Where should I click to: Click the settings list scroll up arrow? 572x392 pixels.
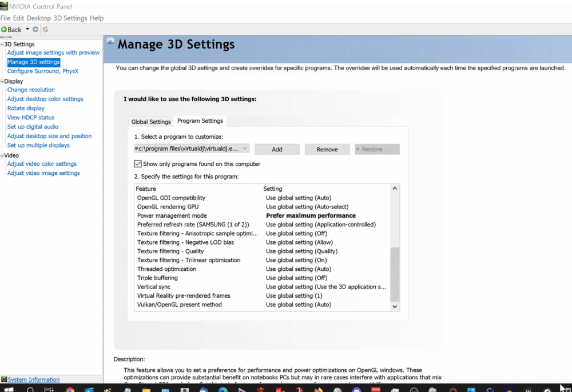(395, 189)
